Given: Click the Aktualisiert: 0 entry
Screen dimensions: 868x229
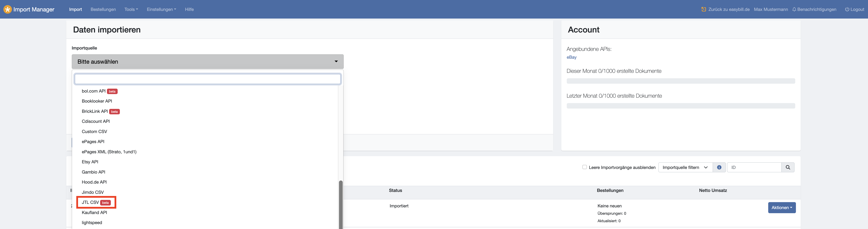Looking at the screenshot, I should point(609,221).
